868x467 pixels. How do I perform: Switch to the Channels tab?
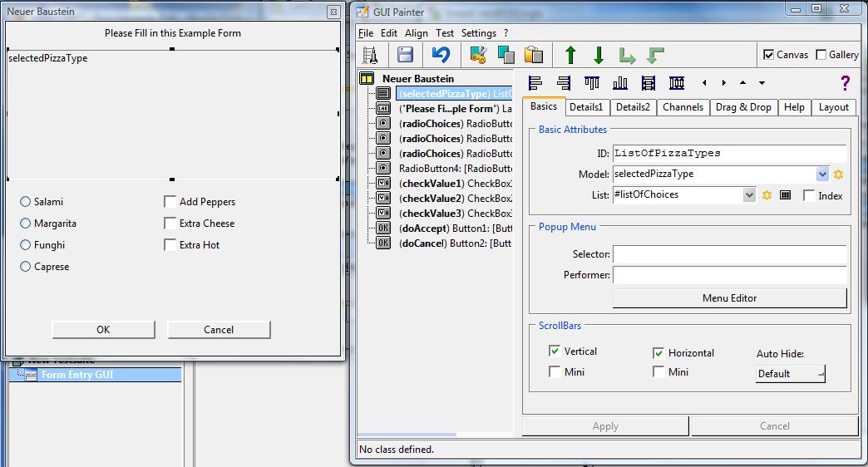[683, 107]
